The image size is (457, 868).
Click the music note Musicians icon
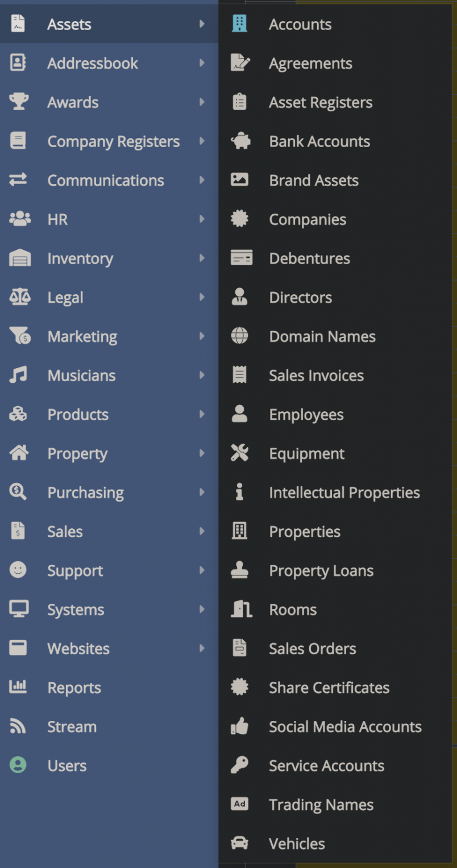(19, 375)
